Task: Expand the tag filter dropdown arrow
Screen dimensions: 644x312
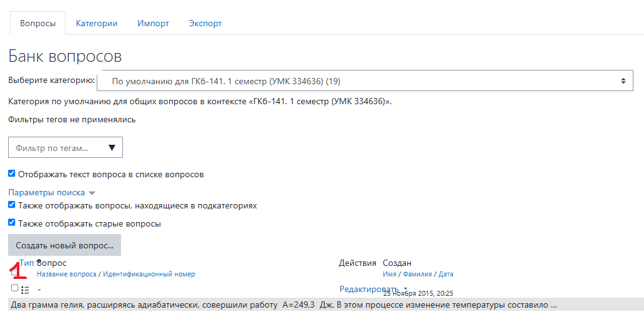Action: [112, 148]
